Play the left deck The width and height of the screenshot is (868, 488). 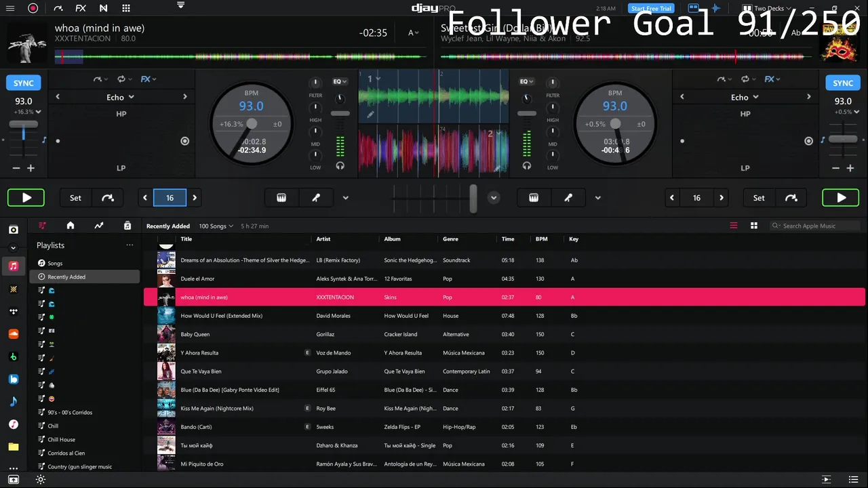pos(26,198)
